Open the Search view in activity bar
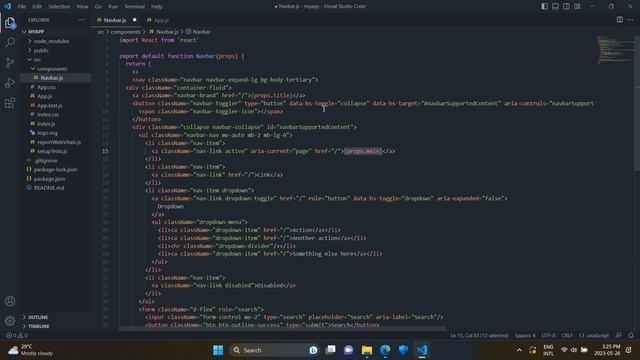Image resolution: width=640 pixels, height=360 pixels. click(10, 42)
